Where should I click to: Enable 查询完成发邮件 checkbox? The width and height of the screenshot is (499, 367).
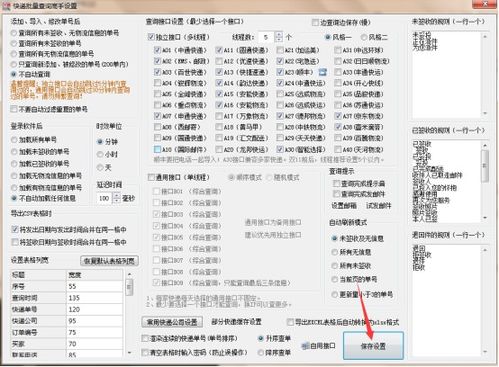(x=336, y=194)
